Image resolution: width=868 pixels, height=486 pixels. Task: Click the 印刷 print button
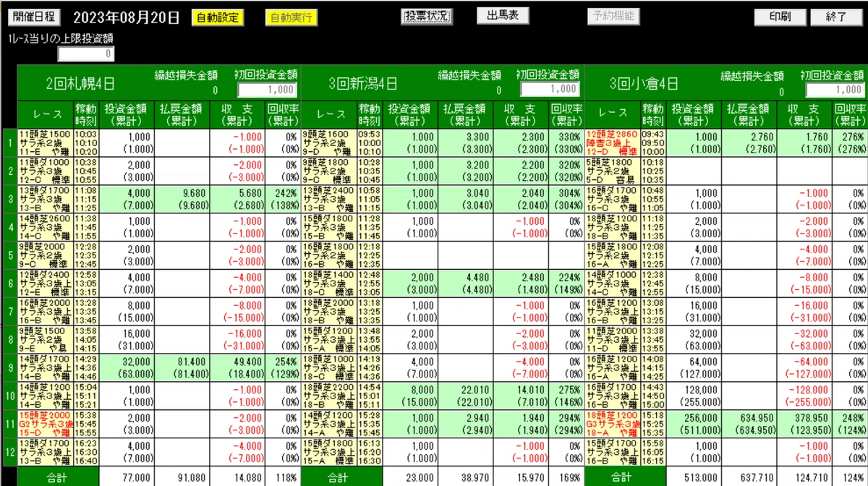coord(780,17)
